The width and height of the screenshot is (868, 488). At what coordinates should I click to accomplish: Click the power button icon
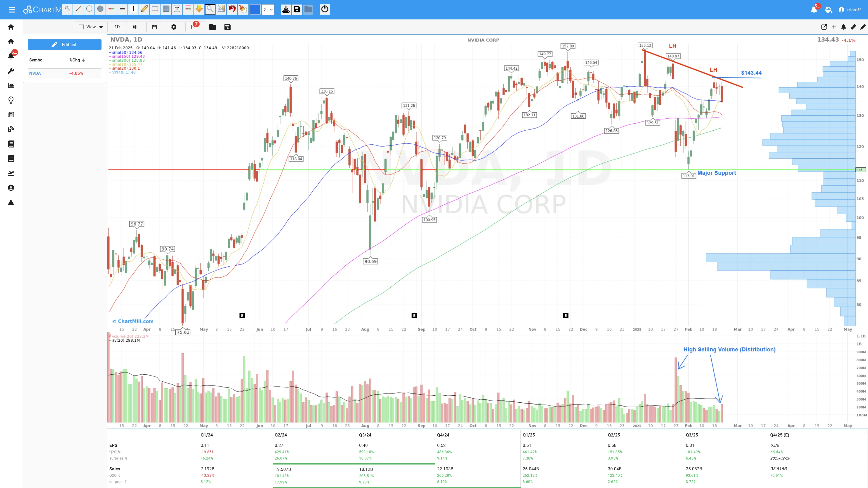[x=325, y=9]
